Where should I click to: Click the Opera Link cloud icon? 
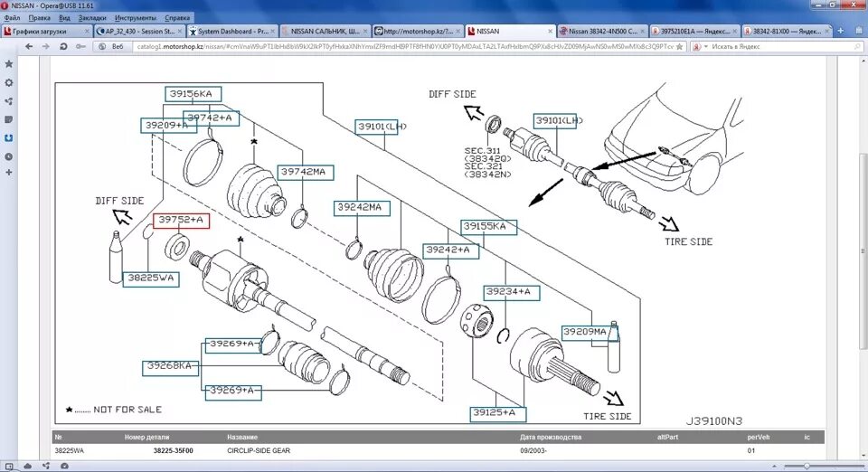point(28,467)
